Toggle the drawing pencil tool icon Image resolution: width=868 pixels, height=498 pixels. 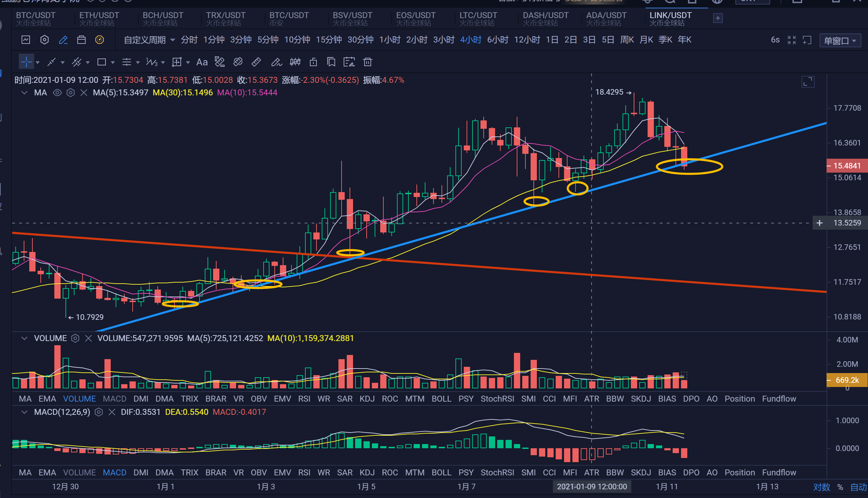[63, 40]
